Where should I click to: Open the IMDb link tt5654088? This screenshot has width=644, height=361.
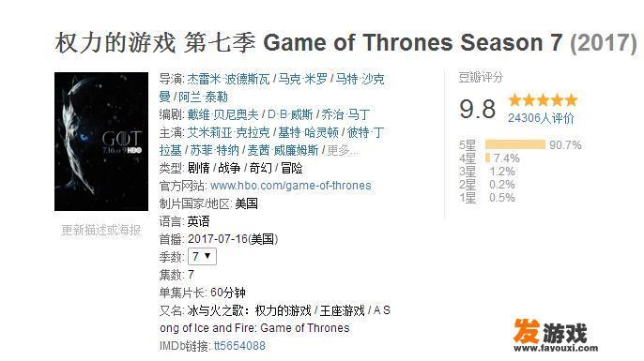(239, 346)
